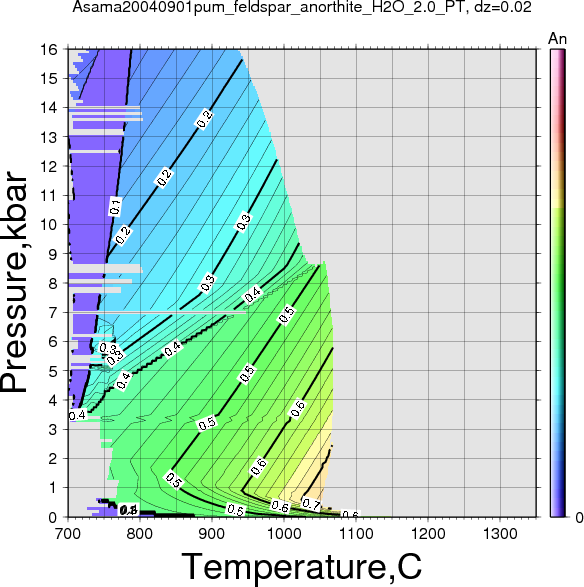Click the 16 tick label on the pressure axis
The height and width of the screenshot is (587, 584).
49,49
